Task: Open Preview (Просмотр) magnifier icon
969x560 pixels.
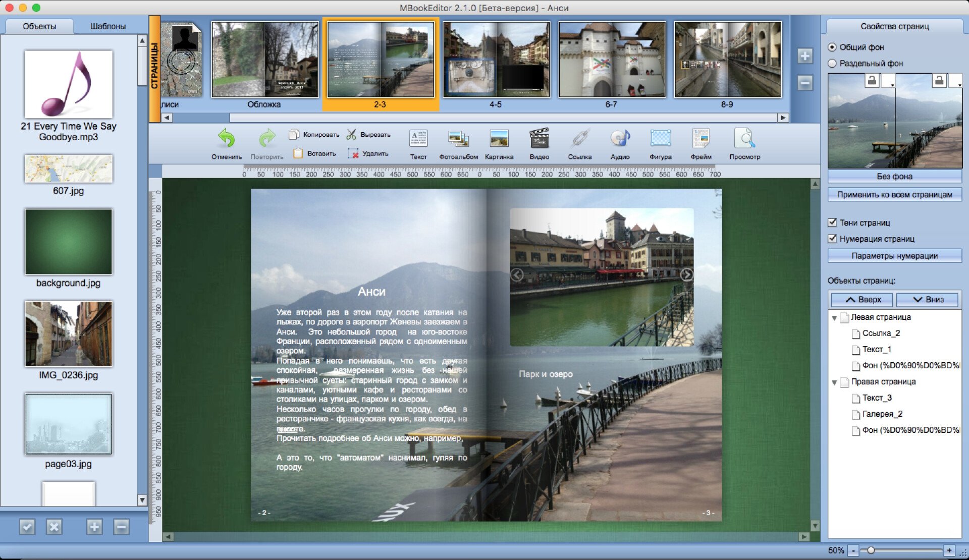Action: (744, 139)
